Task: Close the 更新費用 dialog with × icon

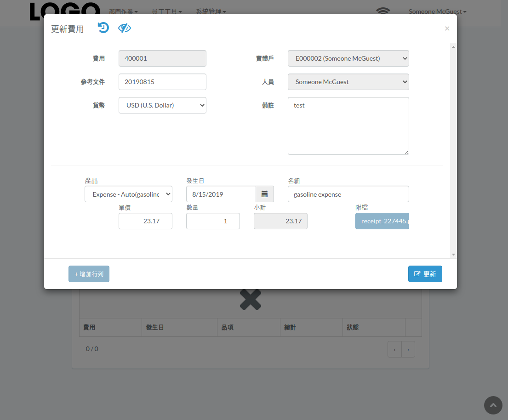Action: point(447,28)
